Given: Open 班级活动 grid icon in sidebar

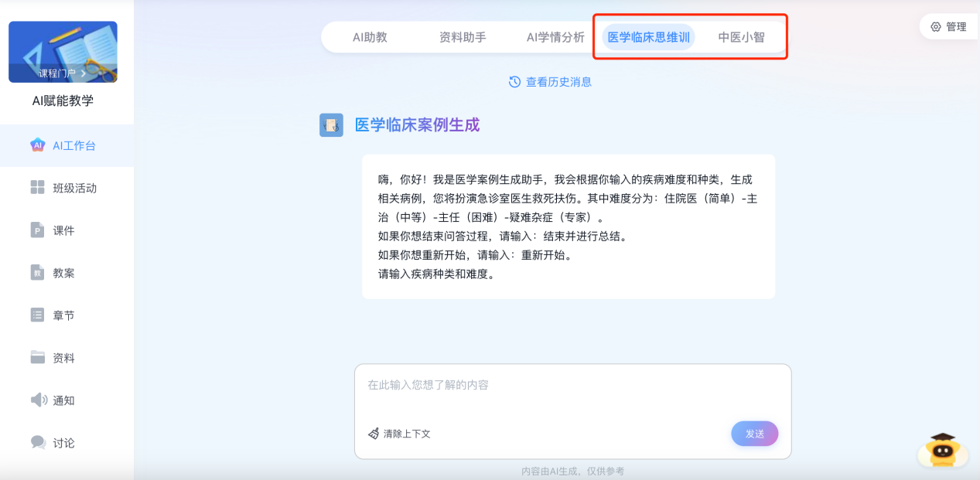Looking at the screenshot, I should point(37,188).
